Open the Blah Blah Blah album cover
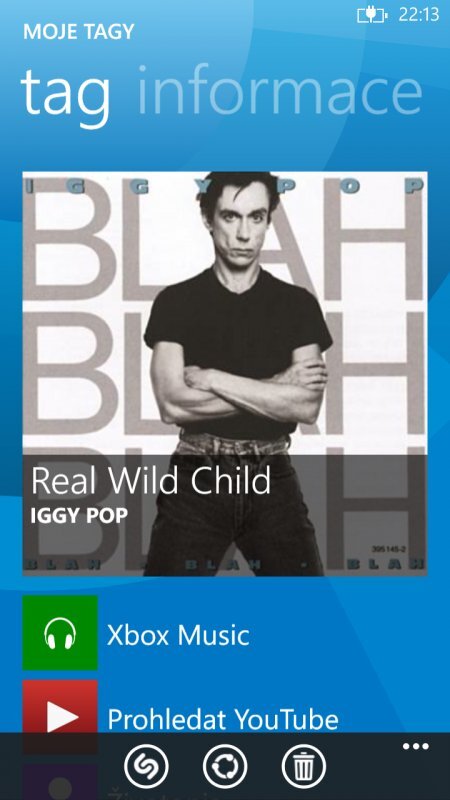The width and height of the screenshot is (450, 800). (x=224, y=373)
